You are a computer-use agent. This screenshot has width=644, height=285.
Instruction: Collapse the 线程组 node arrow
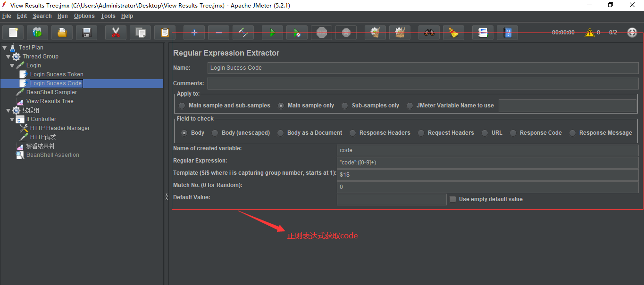tap(8, 110)
